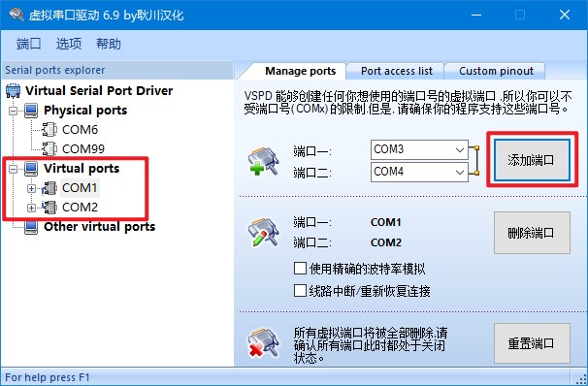The image size is (588, 386).
Task: Expand the COM1 virtual port node
Action: tap(31, 188)
